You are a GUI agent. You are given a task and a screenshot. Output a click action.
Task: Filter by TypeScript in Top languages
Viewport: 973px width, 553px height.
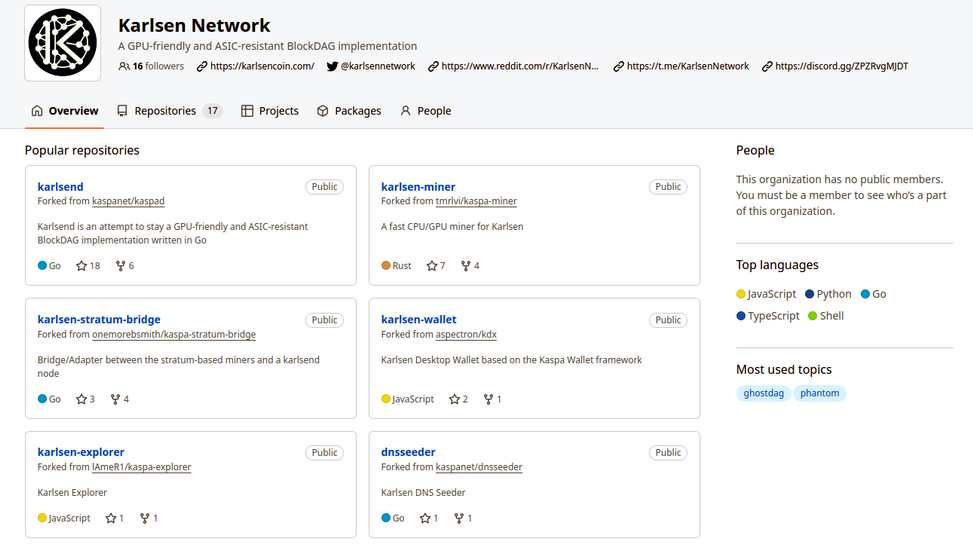[768, 316]
